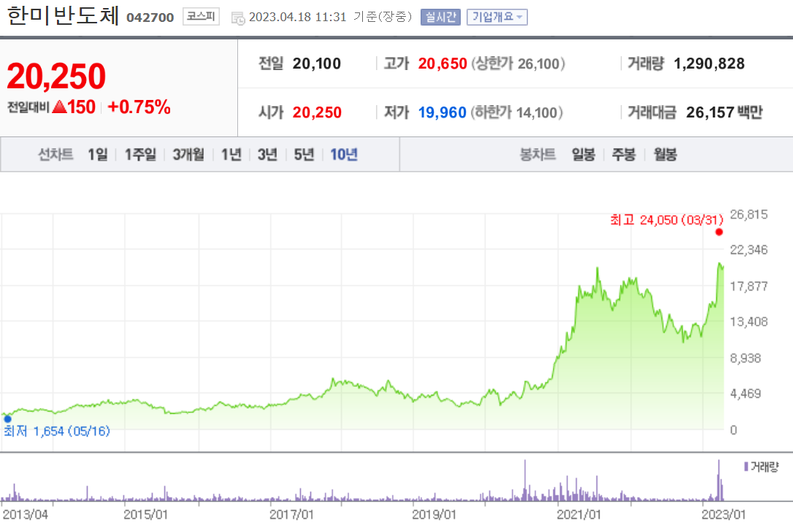Select the 5년 line chart tab
This screenshot has height=532, width=793.
click(304, 154)
